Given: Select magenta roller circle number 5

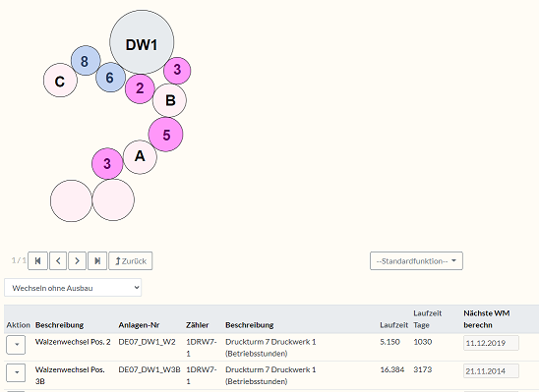Looking at the screenshot, I should click(165, 135).
